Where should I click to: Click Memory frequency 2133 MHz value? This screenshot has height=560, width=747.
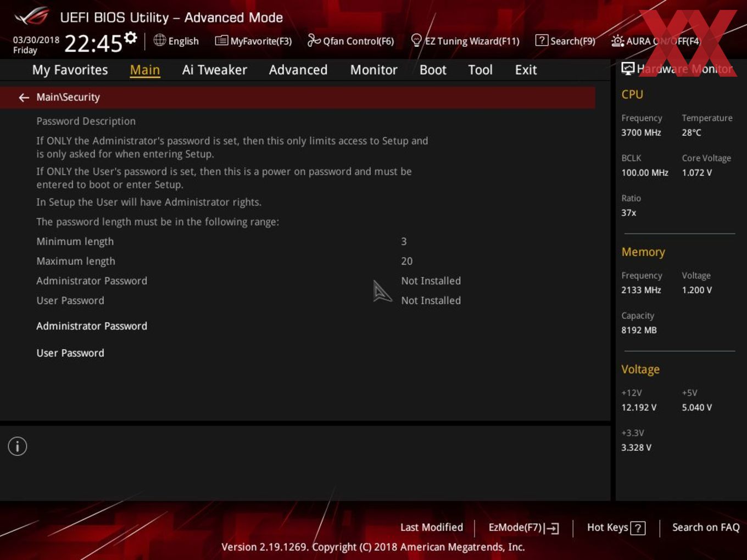click(641, 290)
